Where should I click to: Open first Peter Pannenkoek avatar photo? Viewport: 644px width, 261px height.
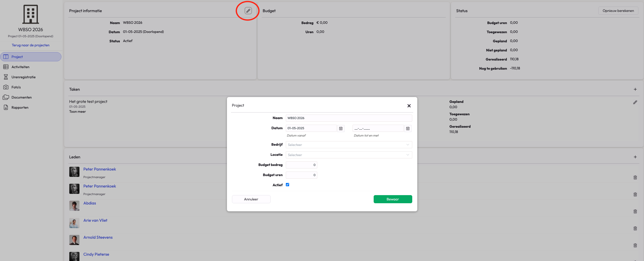click(74, 172)
